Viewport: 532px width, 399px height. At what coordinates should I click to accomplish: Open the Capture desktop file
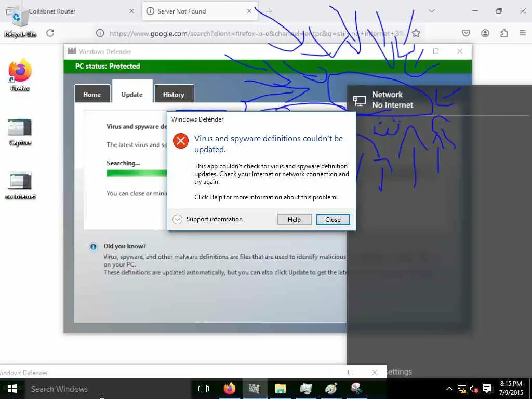point(20,132)
